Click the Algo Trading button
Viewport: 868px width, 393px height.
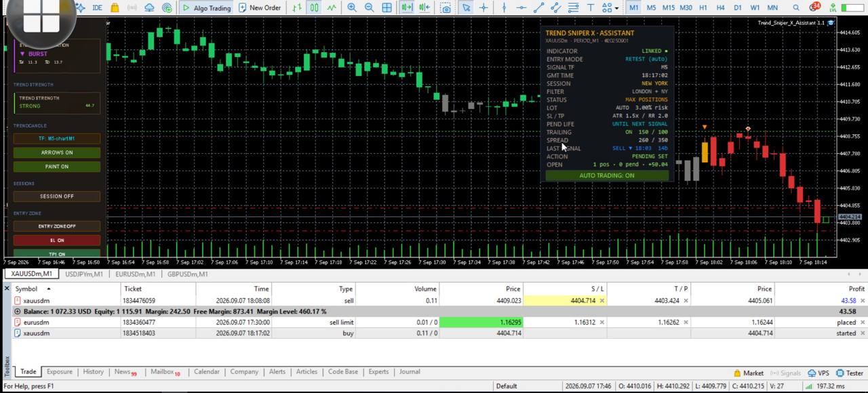pos(207,7)
